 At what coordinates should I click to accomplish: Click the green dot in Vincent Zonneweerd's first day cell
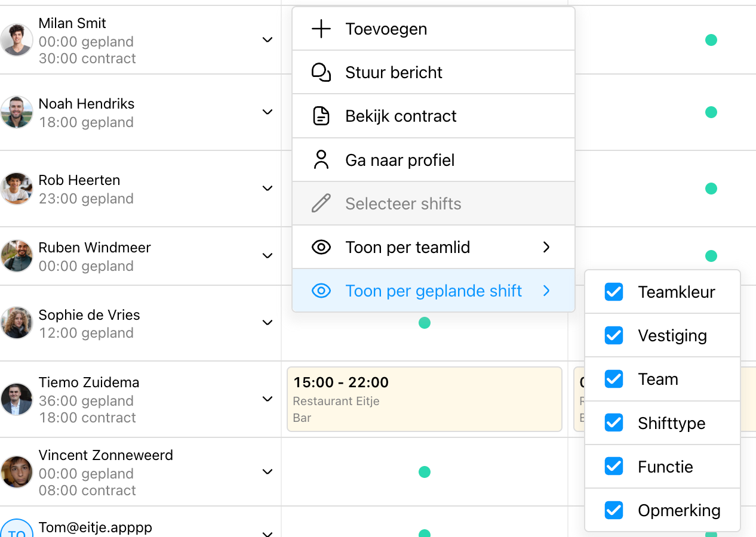pos(425,472)
